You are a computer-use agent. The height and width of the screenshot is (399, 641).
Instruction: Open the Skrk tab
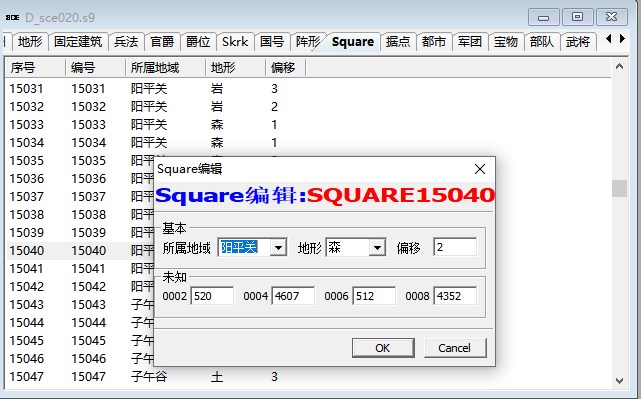(235, 42)
